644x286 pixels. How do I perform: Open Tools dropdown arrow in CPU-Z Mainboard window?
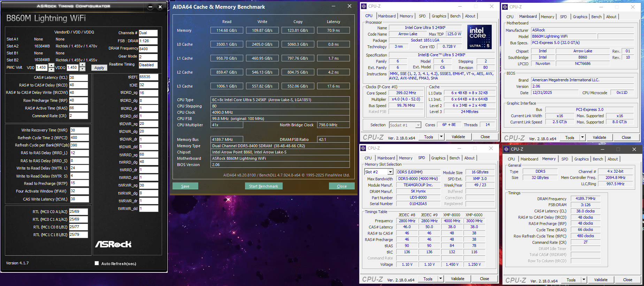pos(582,137)
